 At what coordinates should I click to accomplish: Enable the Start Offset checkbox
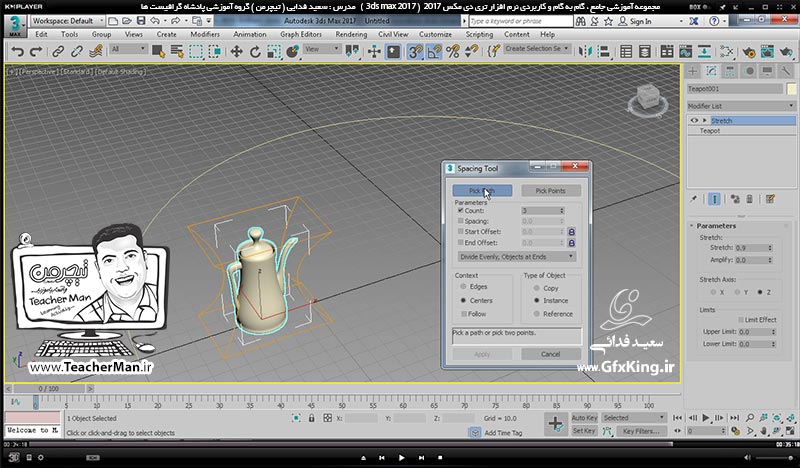[461, 232]
